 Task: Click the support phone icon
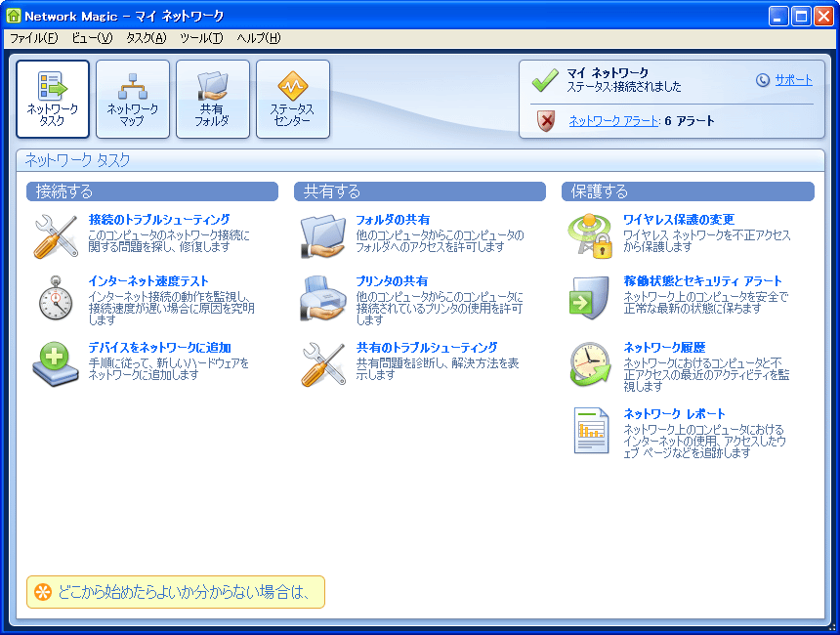click(762, 80)
